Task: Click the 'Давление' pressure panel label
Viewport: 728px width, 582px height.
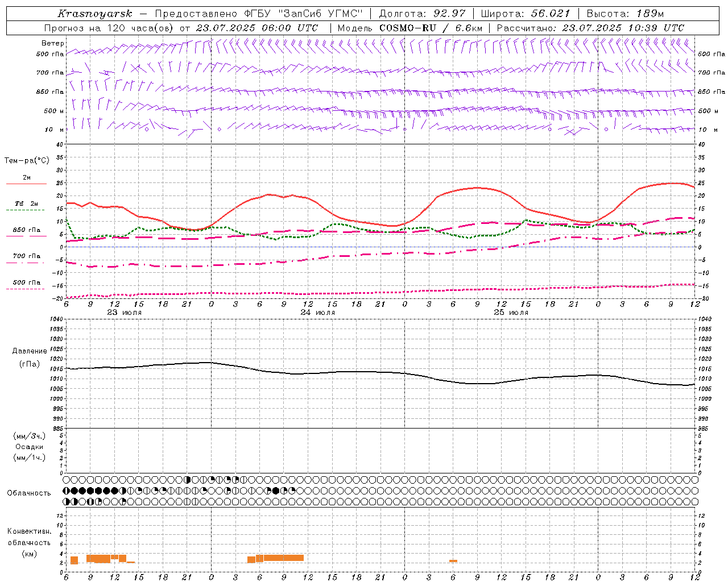Action: [x=30, y=351]
